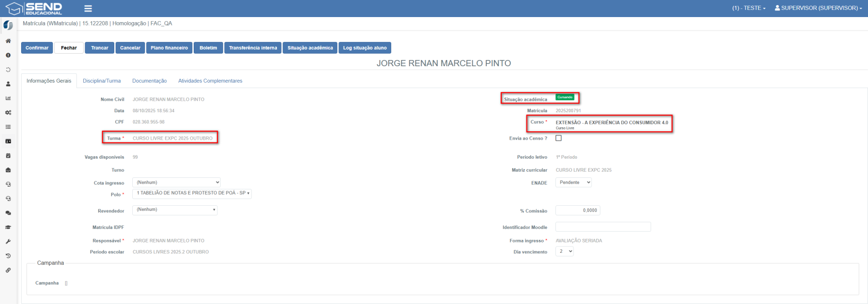Toggle the hamburger menu in the header
Image resolution: width=868 pixels, height=304 pixels.
tap(88, 8)
